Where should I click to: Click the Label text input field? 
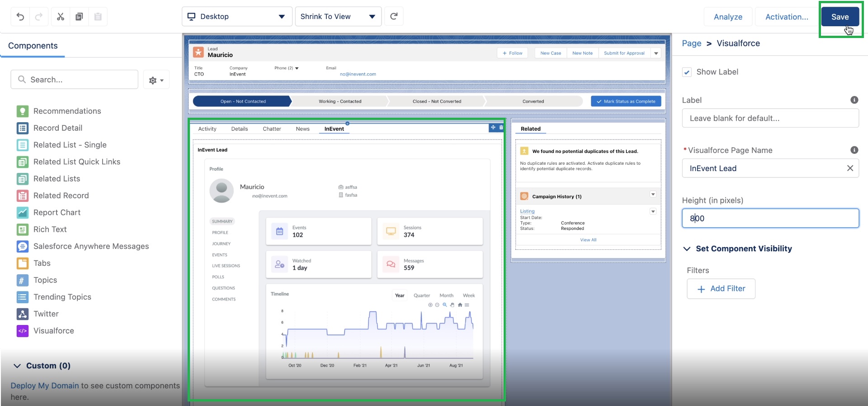coord(770,119)
